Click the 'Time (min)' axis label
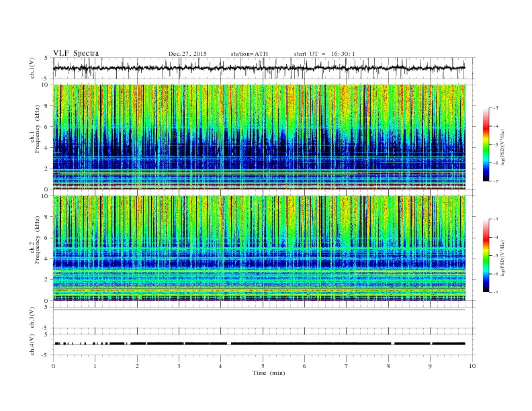The height and width of the screenshot is (411, 532). coord(269,373)
